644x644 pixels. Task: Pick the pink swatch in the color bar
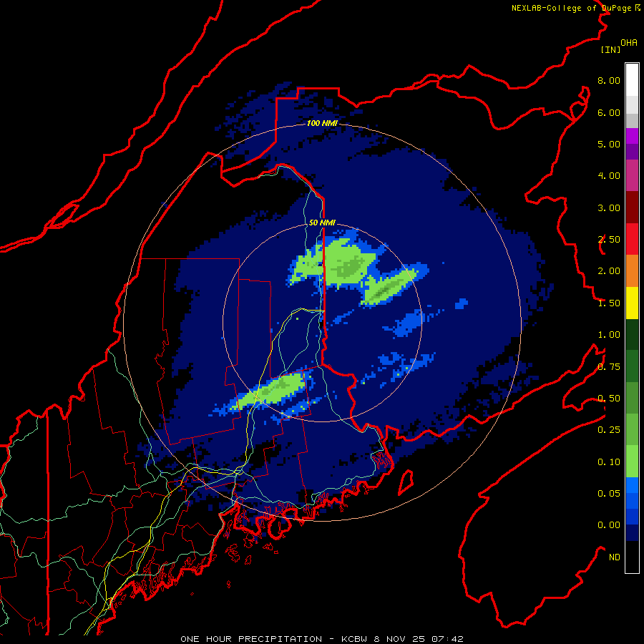(632, 175)
